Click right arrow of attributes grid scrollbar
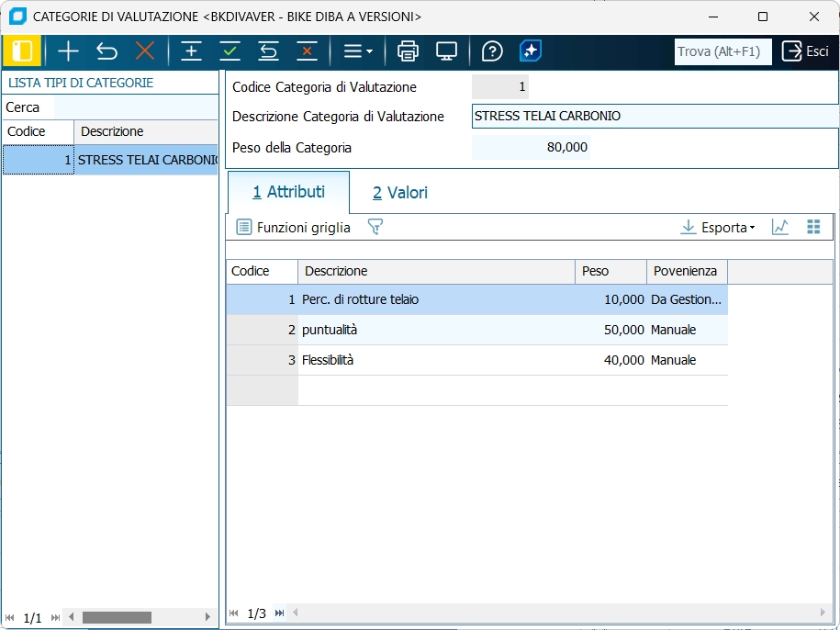Image resolution: width=840 pixels, height=630 pixels. pos(823,613)
